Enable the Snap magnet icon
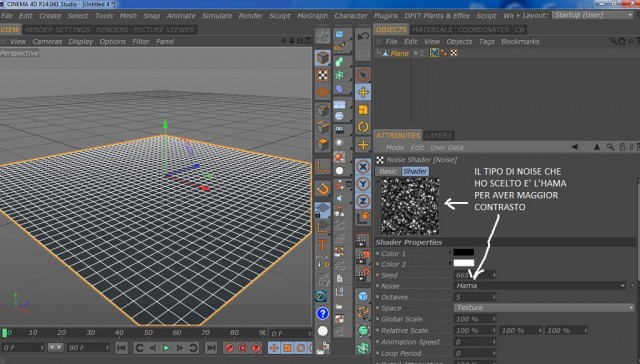The width and height of the screenshot is (640, 364). (322, 189)
